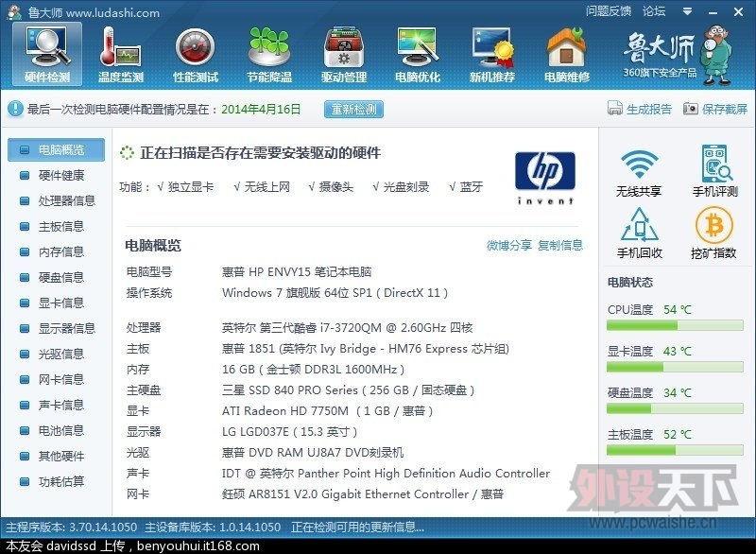Open 电脑优化 PC optimization
756x554 pixels.
[418, 55]
